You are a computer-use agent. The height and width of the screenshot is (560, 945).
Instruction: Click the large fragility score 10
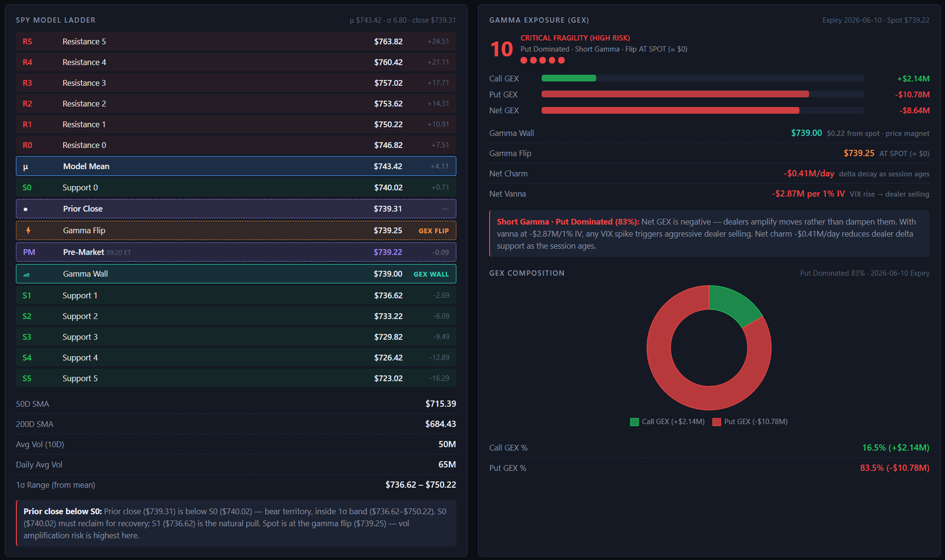point(502,49)
